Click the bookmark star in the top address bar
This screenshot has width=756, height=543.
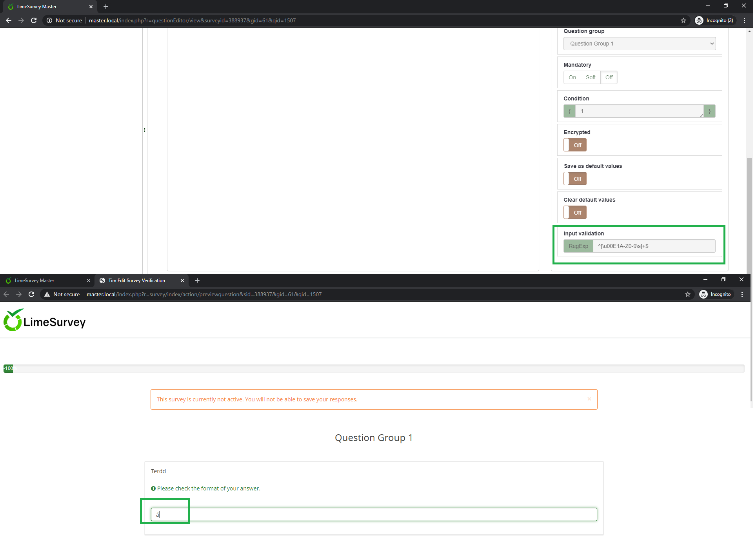pos(683,20)
